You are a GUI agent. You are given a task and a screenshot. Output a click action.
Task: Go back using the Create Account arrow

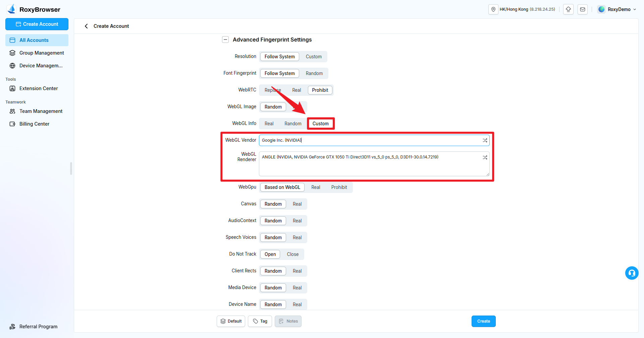coord(86,26)
